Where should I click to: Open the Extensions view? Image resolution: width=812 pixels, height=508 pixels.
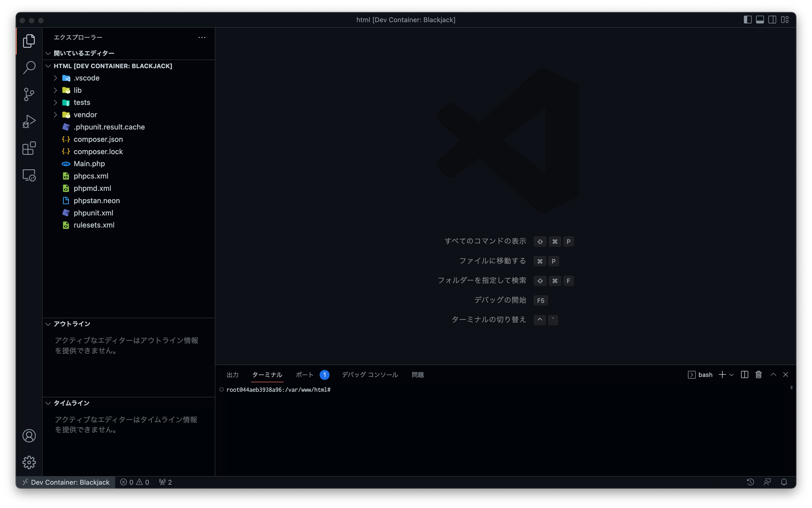coord(28,148)
